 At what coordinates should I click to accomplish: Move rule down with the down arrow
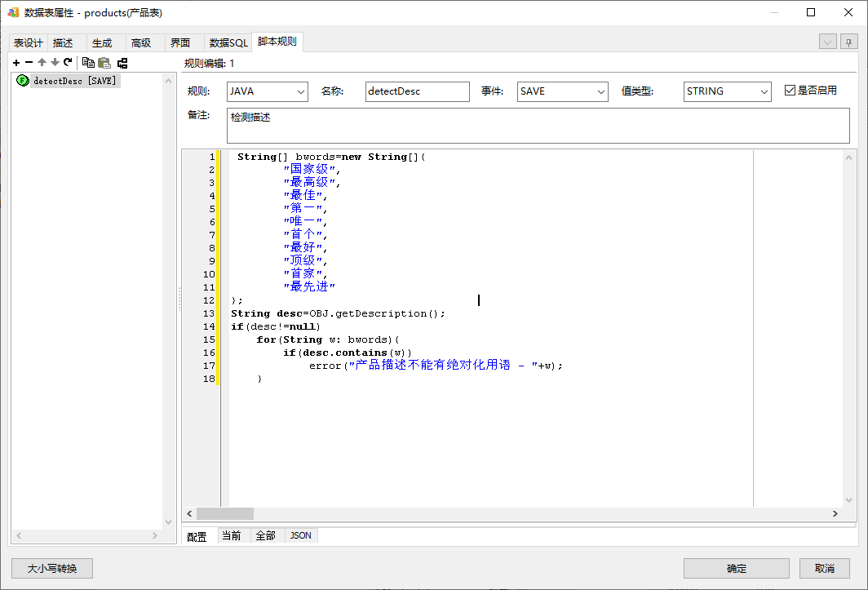click(x=55, y=63)
